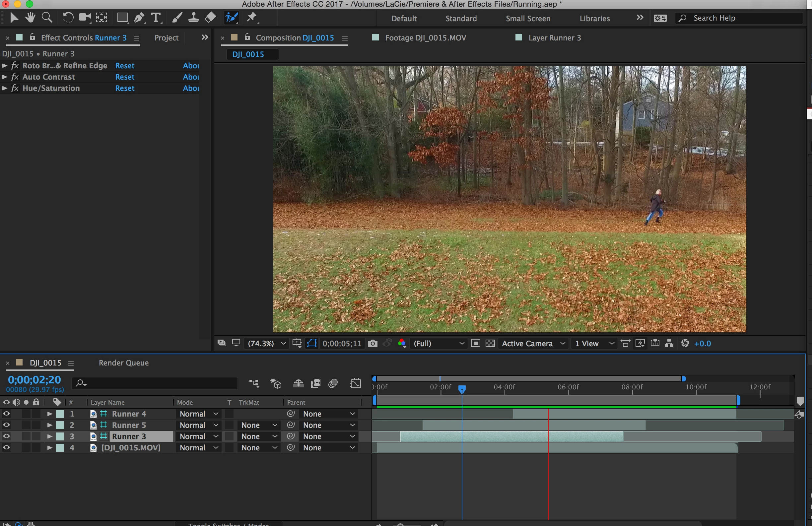Hide the Runner 5 layer
Image resolution: width=812 pixels, height=526 pixels.
click(x=6, y=425)
